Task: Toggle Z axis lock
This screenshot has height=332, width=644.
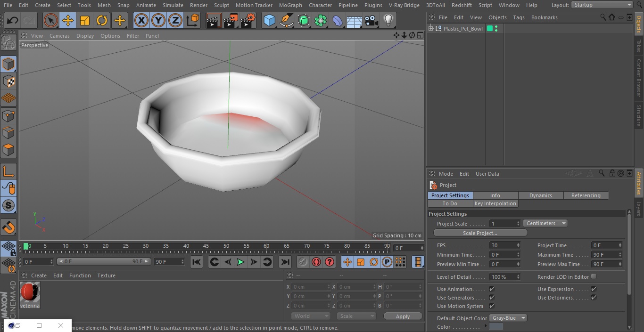Action: (175, 20)
